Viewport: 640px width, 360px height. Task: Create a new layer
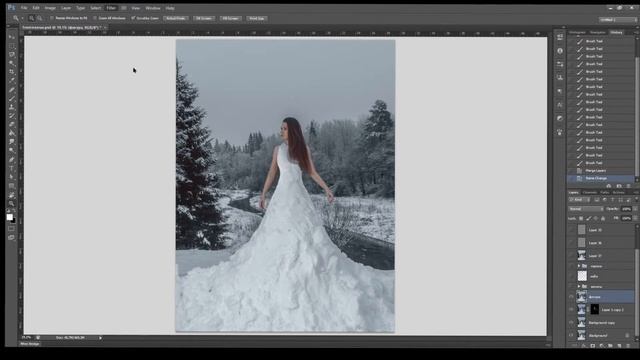[x=620, y=346]
